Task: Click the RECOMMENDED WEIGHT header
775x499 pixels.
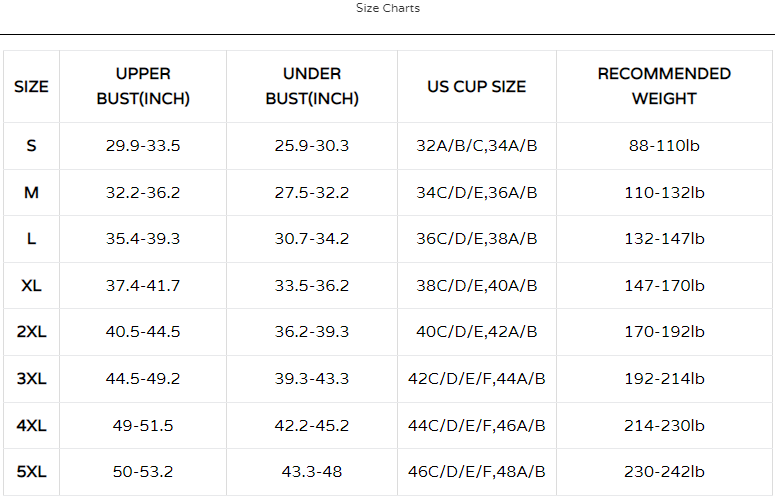Action: [664, 86]
